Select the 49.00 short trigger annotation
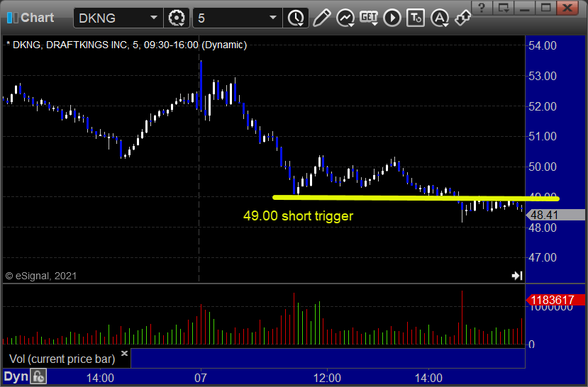This screenshot has width=588, height=387. click(x=298, y=215)
